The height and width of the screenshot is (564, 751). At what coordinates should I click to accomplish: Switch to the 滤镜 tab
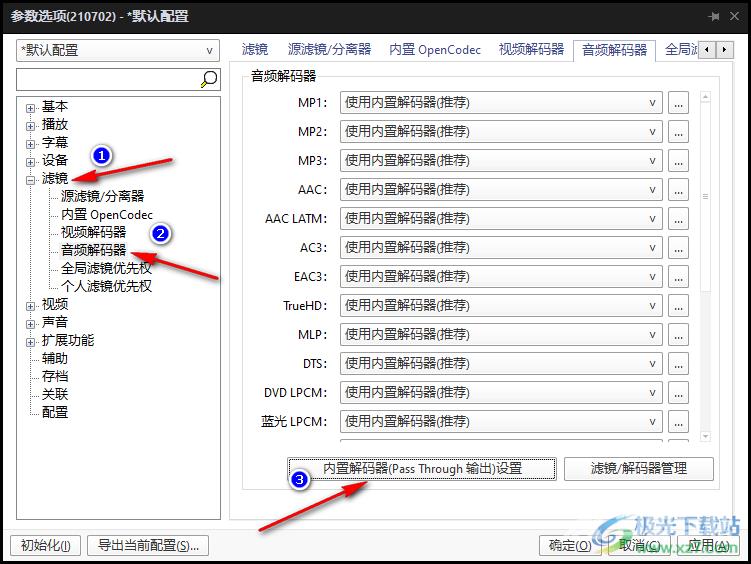tap(254, 49)
